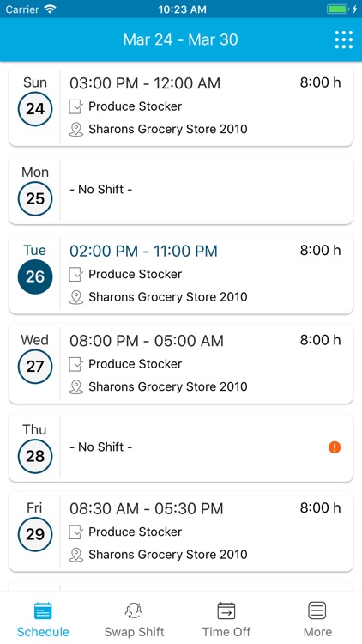This screenshot has width=362, height=644.
Task: Open Wednesday 08:00 PM - 05:00 AM shift
Action: point(181,364)
